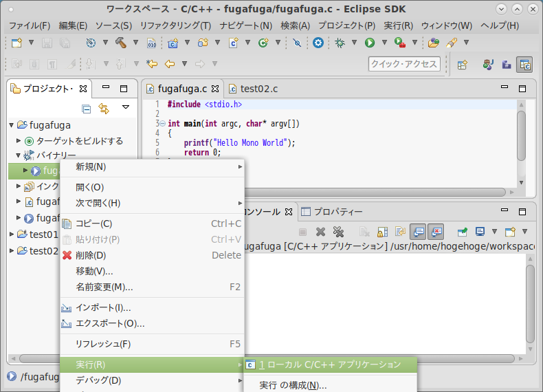
Task: Open the Run button dropdown arrow
Action: 384,43
